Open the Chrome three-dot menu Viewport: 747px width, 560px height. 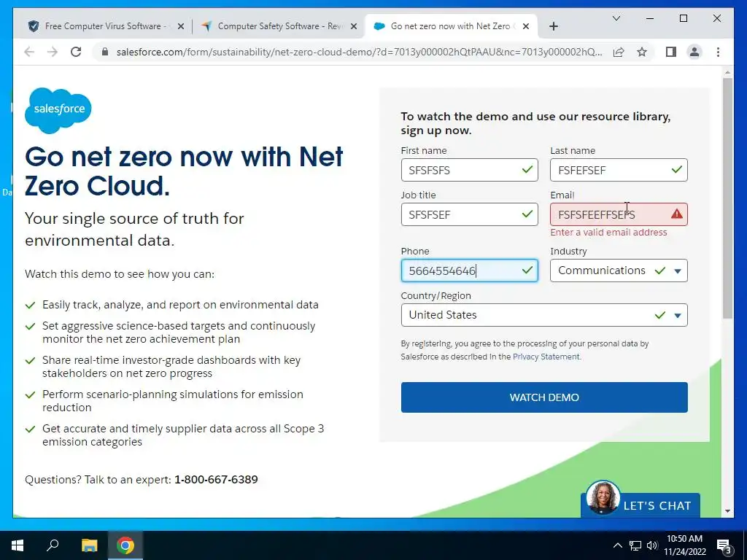718,52
